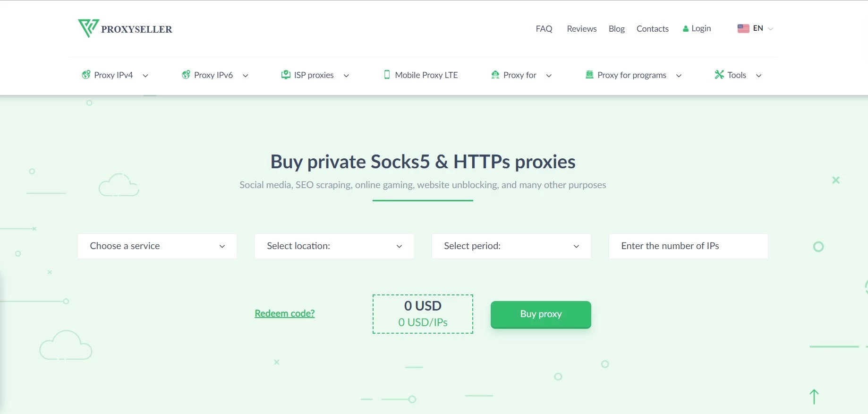Open the Login link

(x=697, y=28)
